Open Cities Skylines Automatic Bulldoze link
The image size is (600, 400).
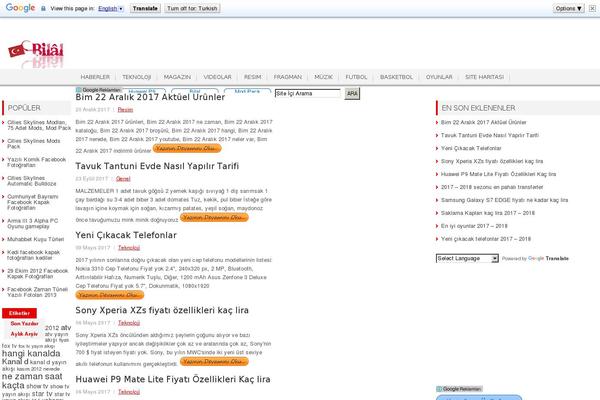tap(31, 181)
